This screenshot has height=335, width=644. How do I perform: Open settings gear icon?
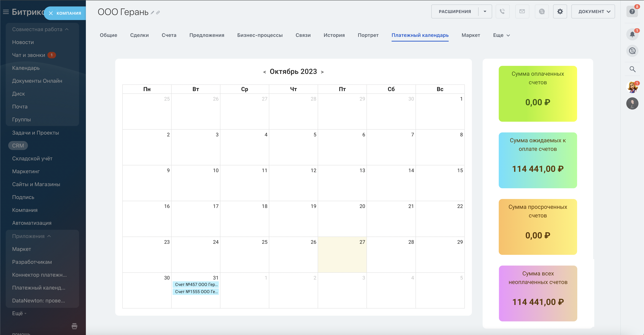[560, 11]
